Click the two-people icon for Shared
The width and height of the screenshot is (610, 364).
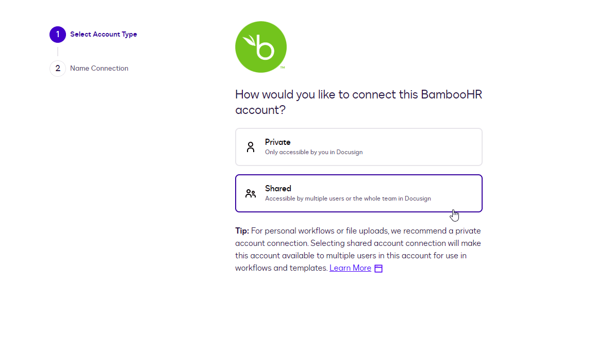coord(251,193)
